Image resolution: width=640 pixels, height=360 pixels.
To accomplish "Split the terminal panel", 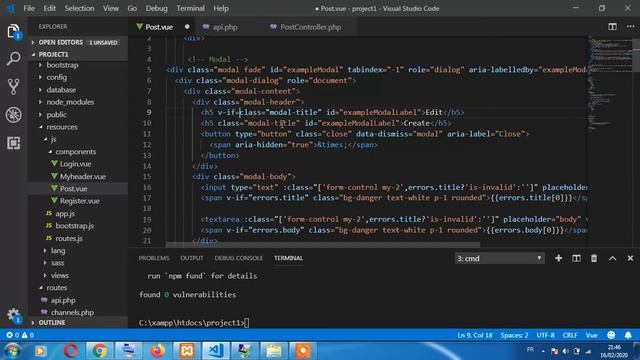I will tap(576, 258).
